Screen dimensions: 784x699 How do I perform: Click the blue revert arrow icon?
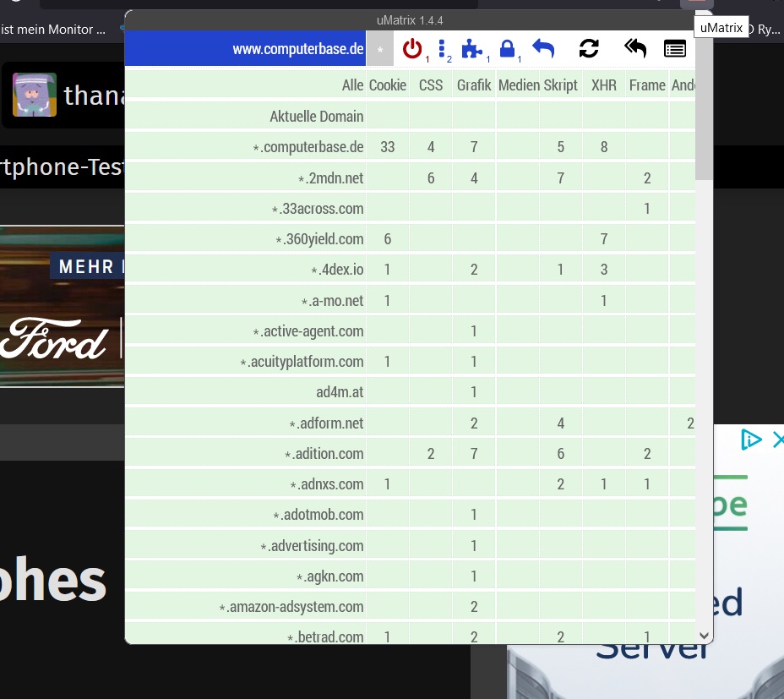pos(543,48)
